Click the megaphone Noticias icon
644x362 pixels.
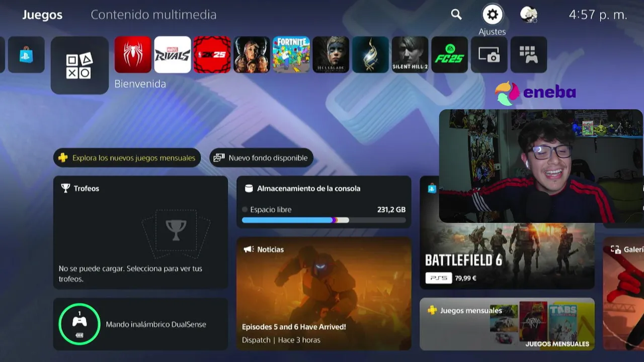[x=248, y=249]
